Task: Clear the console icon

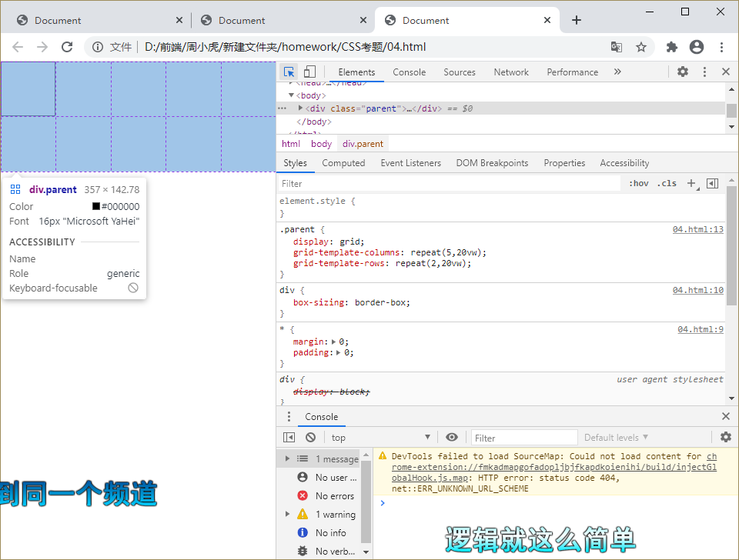Action: [310, 438]
